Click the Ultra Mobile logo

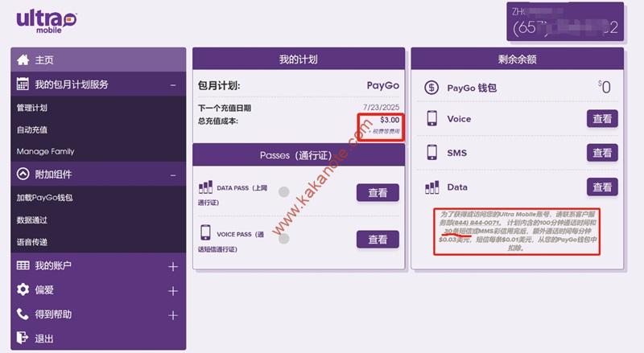pos(47,22)
